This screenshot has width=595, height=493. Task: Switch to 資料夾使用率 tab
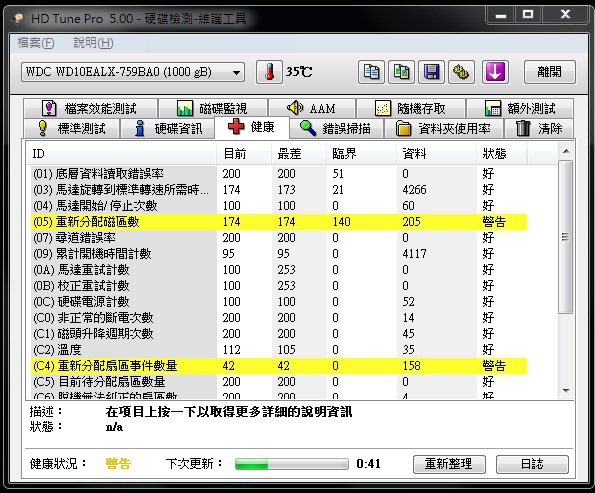click(444, 128)
